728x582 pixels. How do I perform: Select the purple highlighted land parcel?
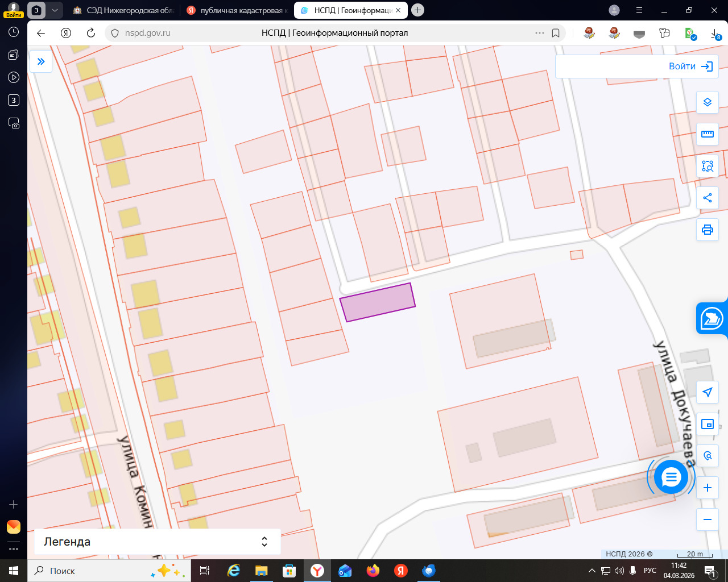[x=378, y=302]
